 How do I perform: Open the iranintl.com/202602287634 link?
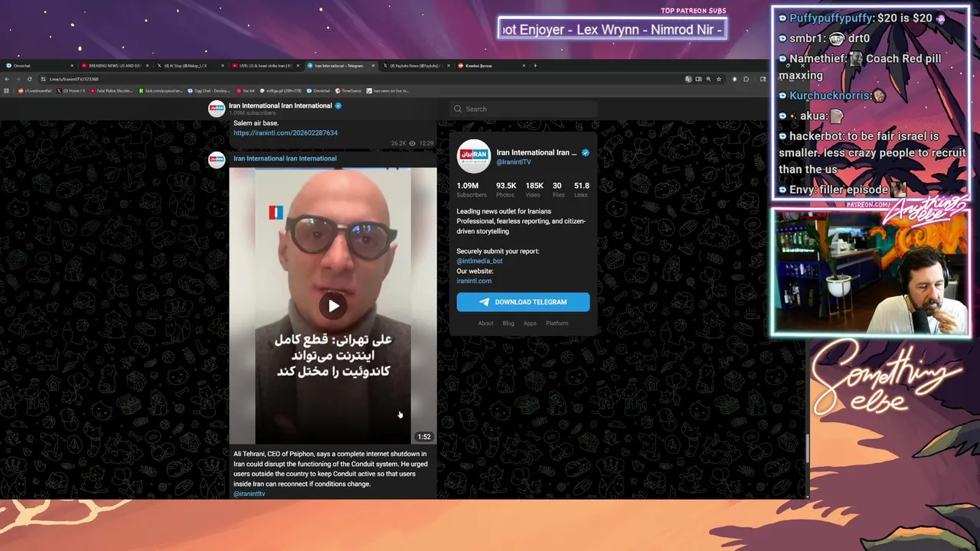pyautogui.click(x=286, y=132)
